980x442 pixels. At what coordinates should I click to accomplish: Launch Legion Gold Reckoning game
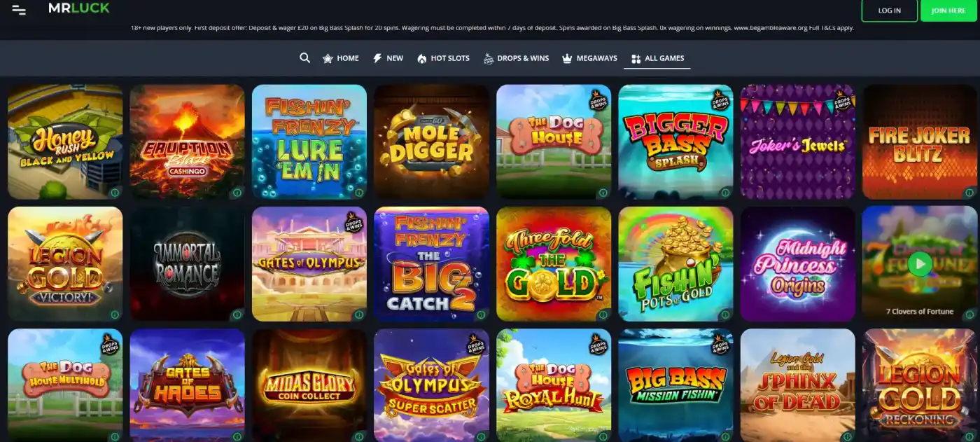(x=920, y=385)
